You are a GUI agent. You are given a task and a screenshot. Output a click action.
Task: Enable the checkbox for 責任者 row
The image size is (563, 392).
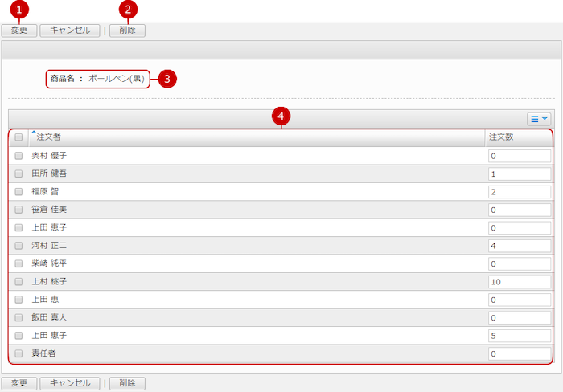click(18, 353)
